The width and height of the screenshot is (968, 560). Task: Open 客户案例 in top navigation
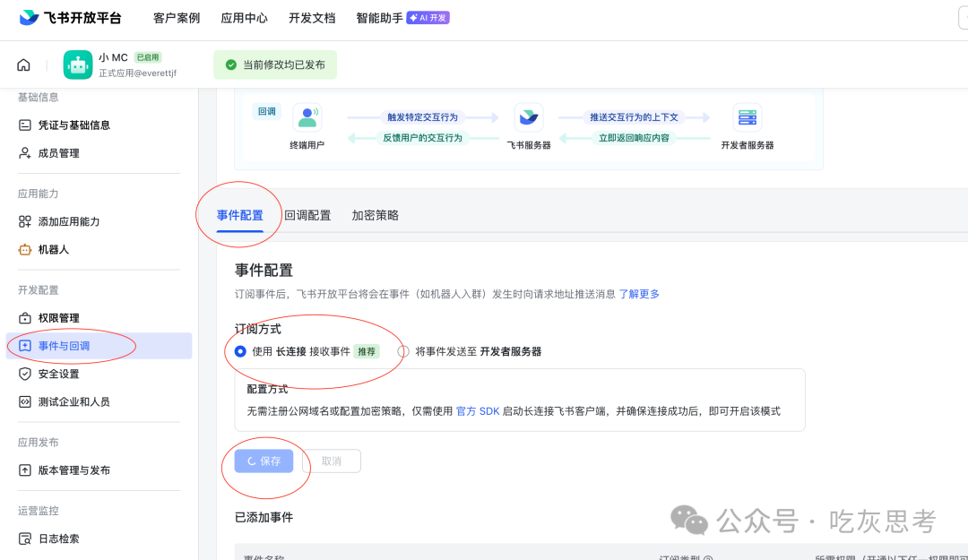tap(177, 18)
